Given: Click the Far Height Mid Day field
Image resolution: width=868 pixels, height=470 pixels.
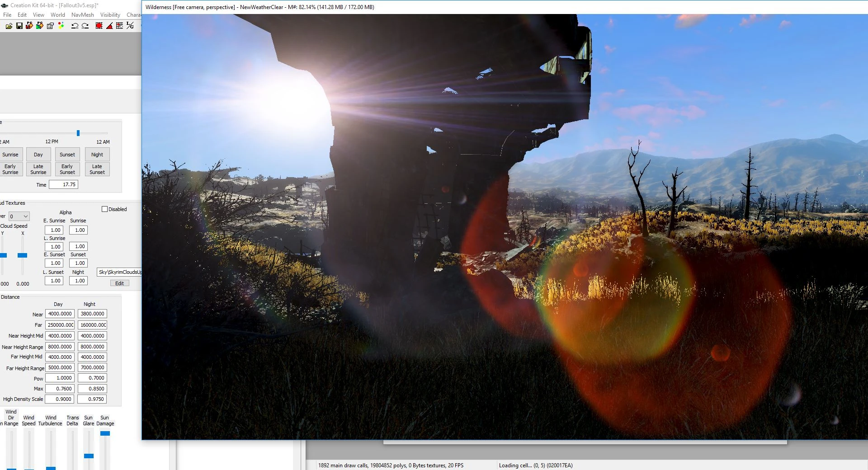Looking at the screenshot, I should pyautogui.click(x=60, y=357).
